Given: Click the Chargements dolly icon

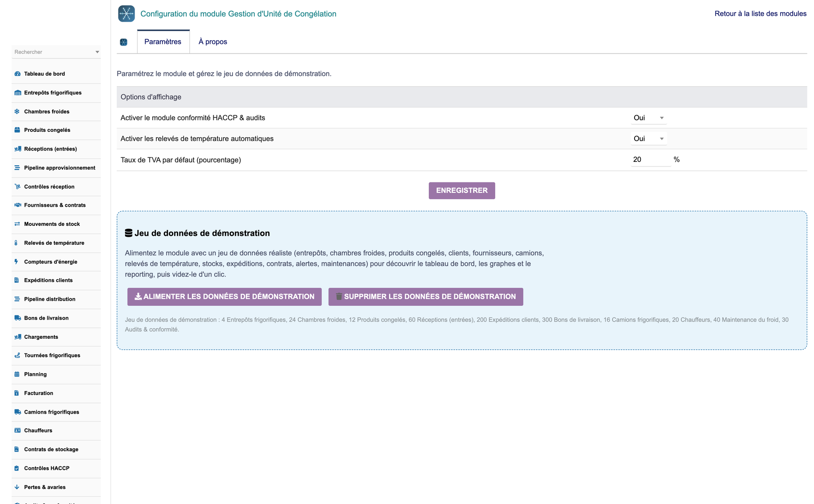Looking at the screenshot, I should click(x=17, y=337).
